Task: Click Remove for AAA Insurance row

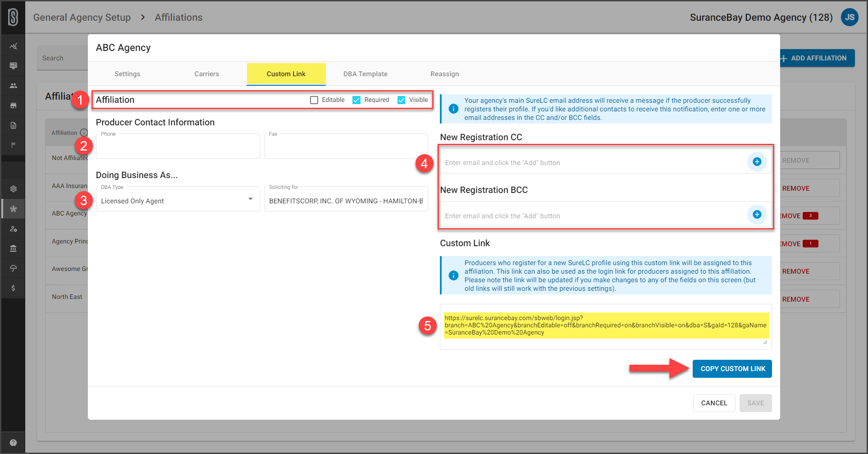Action: [809, 188]
